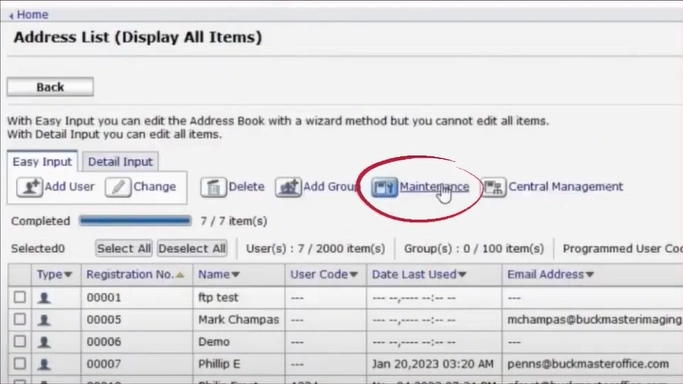The image size is (683, 384).
Task: Click the name Demo
Action: [214, 342]
